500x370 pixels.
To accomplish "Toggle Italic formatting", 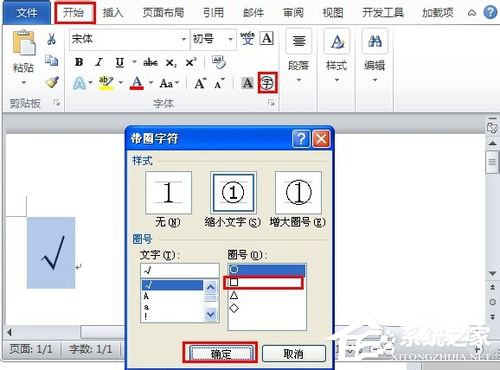I will [x=99, y=62].
